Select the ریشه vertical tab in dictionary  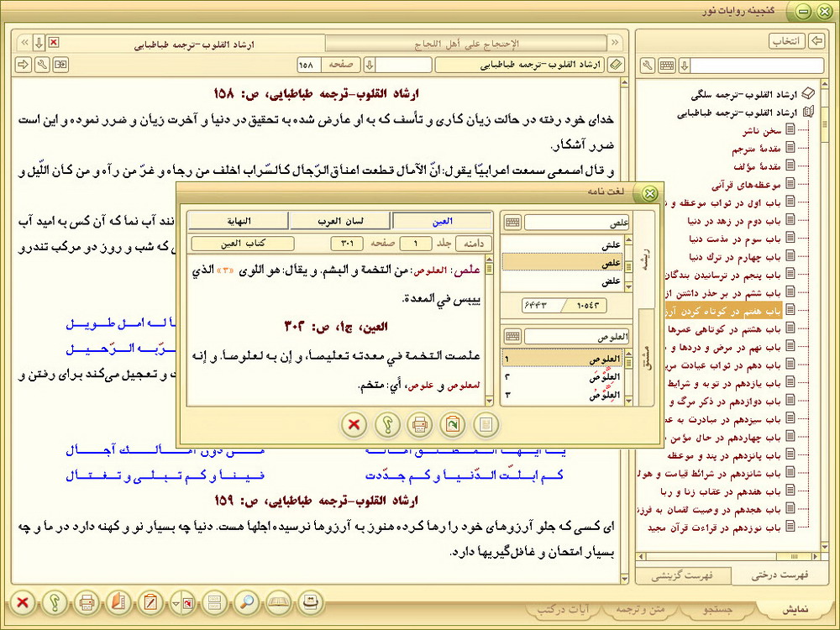(647, 260)
